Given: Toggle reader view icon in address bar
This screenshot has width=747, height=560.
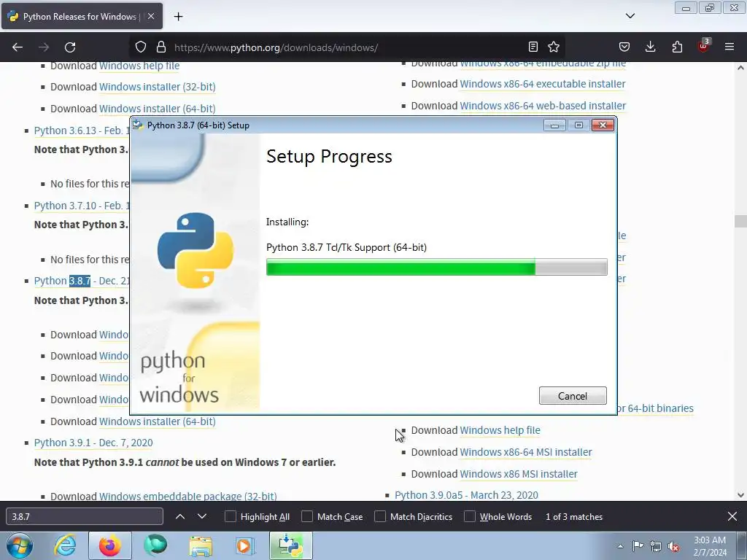Looking at the screenshot, I should point(533,47).
